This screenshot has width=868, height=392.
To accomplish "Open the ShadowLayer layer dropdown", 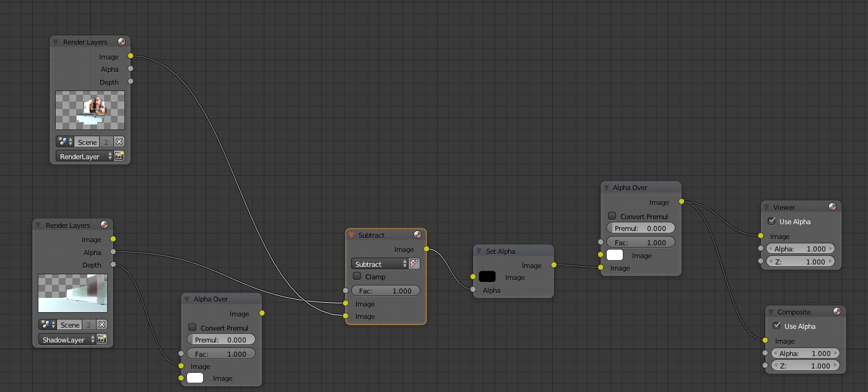I will click(67, 339).
